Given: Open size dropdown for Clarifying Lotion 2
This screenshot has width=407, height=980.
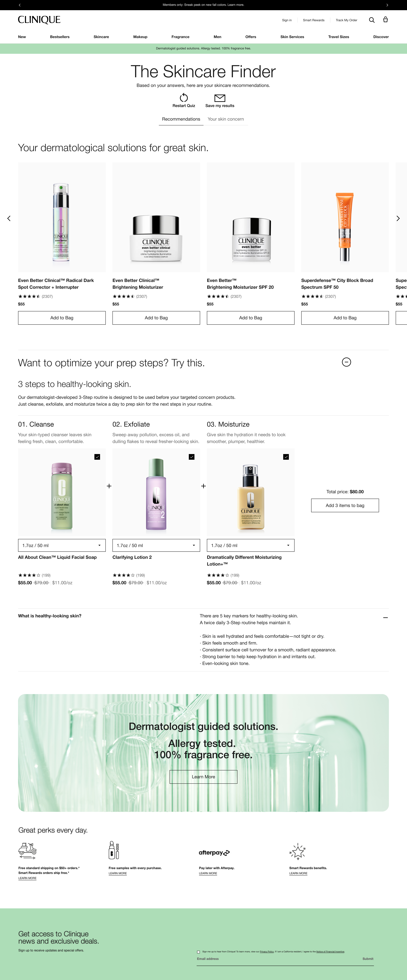Looking at the screenshot, I should (x=156, y=545).
